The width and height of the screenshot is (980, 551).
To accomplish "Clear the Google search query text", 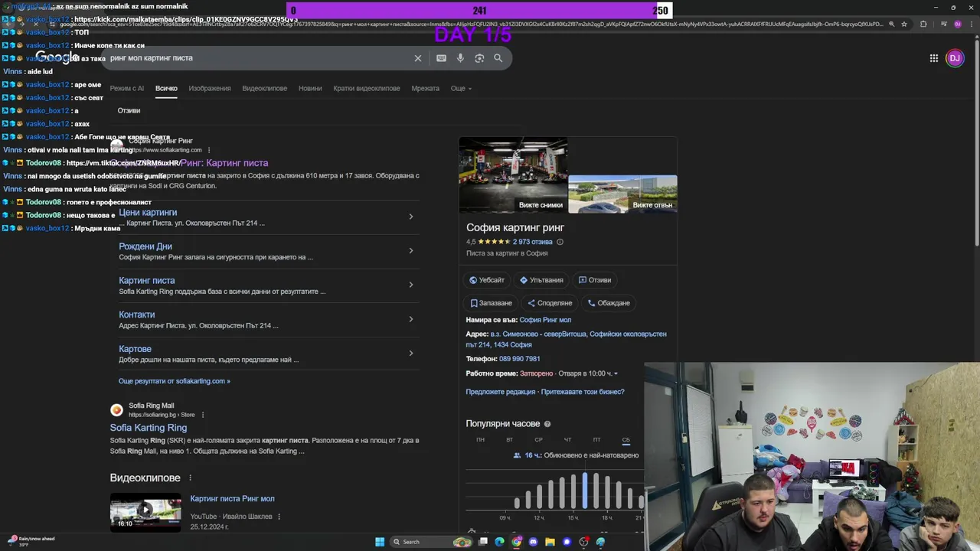I will [x=418, y=58].
